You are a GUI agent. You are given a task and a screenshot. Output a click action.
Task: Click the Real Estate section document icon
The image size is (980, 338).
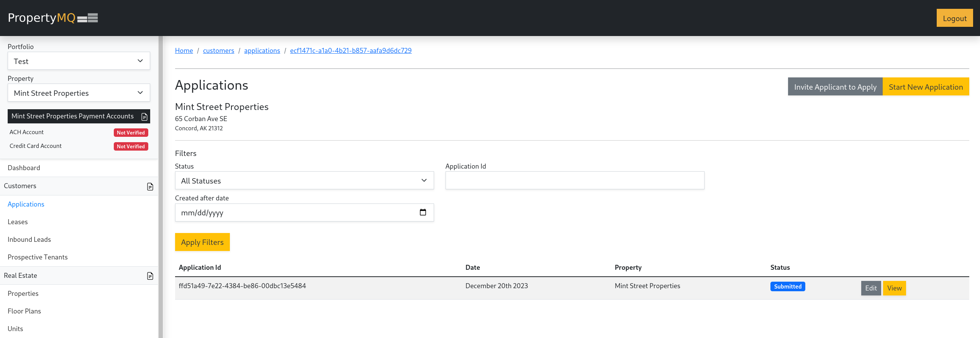[150, 276]
